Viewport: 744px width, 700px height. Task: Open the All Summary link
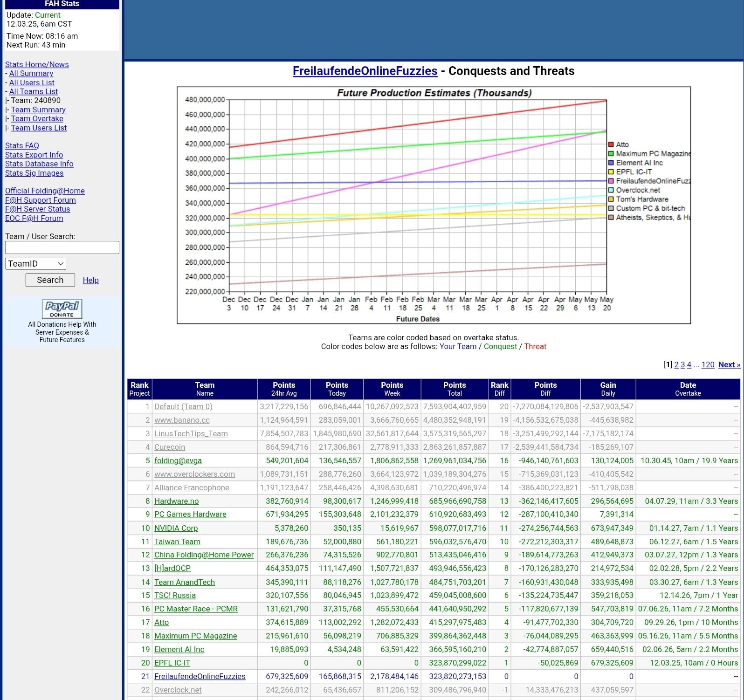point(31,73)
